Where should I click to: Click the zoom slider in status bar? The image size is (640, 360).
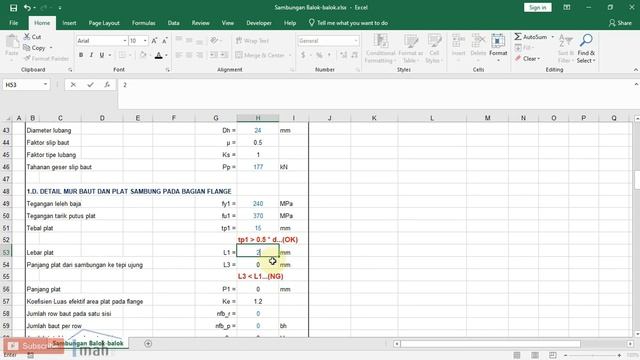[592, 355]
